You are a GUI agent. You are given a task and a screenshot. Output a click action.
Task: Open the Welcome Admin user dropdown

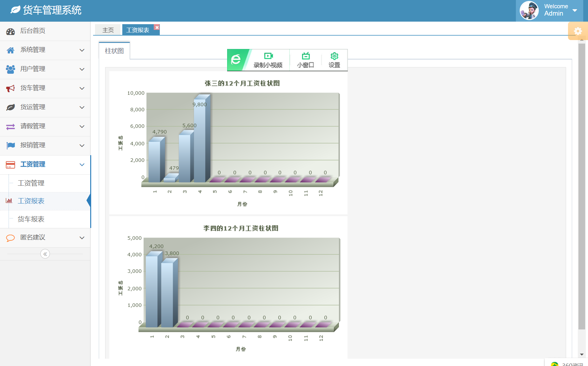574,10
